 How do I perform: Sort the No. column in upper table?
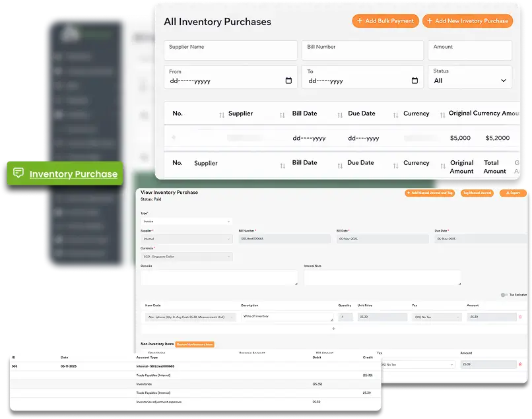coord(222,115)
